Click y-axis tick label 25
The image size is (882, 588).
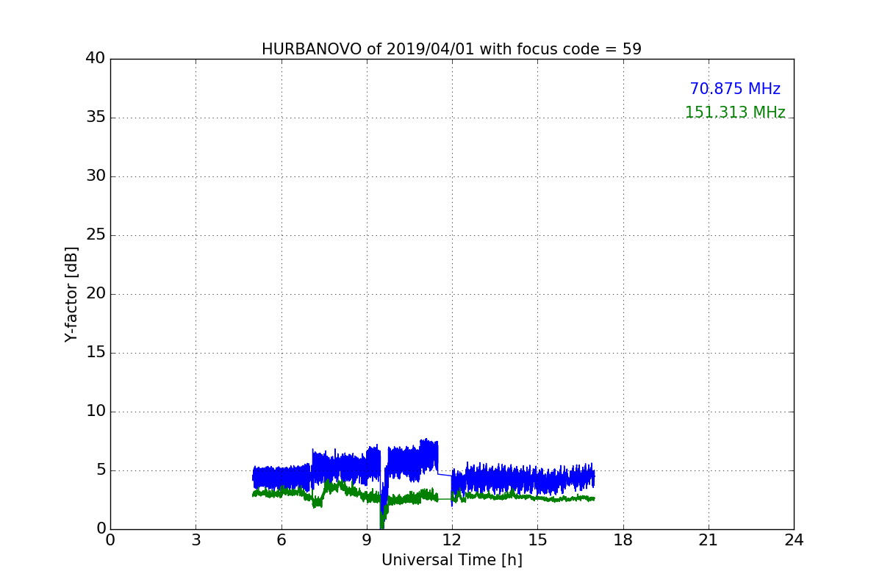(96, 235)
